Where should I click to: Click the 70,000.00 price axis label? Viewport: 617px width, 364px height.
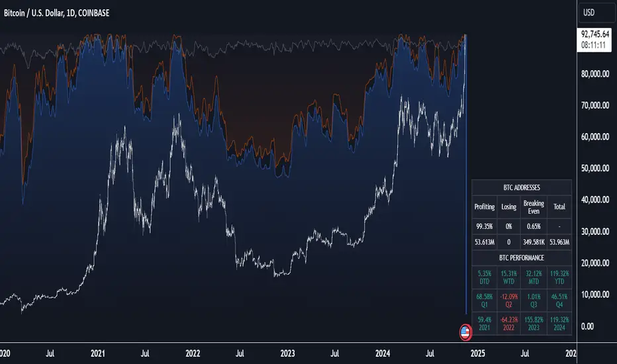[x=595, y=105]
